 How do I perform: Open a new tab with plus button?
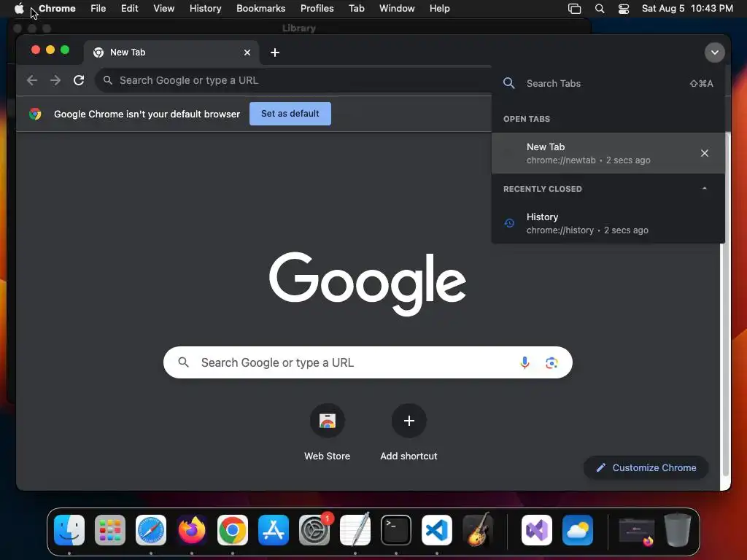[275, 52]
